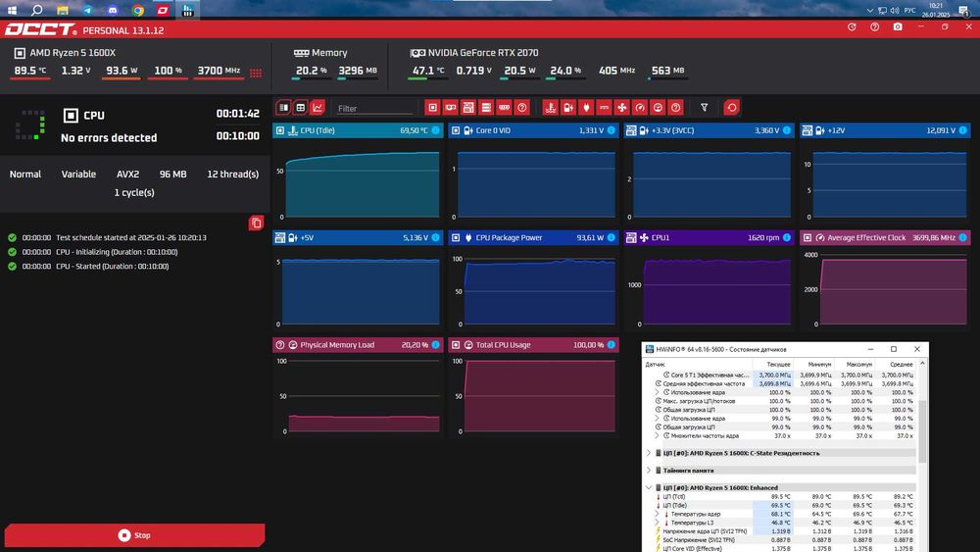
Task: Click the Текущее column header in HWiNFO
Action: pos(773,364)
